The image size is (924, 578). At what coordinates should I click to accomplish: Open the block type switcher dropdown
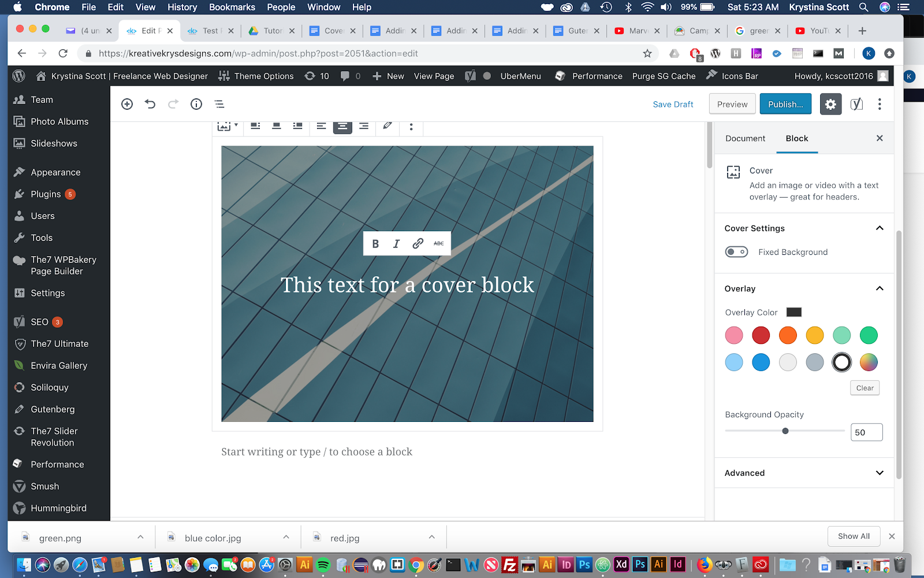(228, 125)
